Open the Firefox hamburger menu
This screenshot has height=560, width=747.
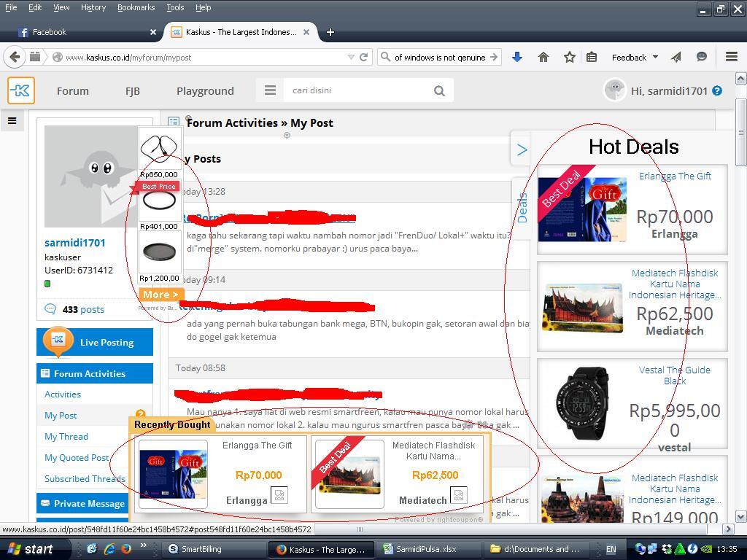[732, 57]
